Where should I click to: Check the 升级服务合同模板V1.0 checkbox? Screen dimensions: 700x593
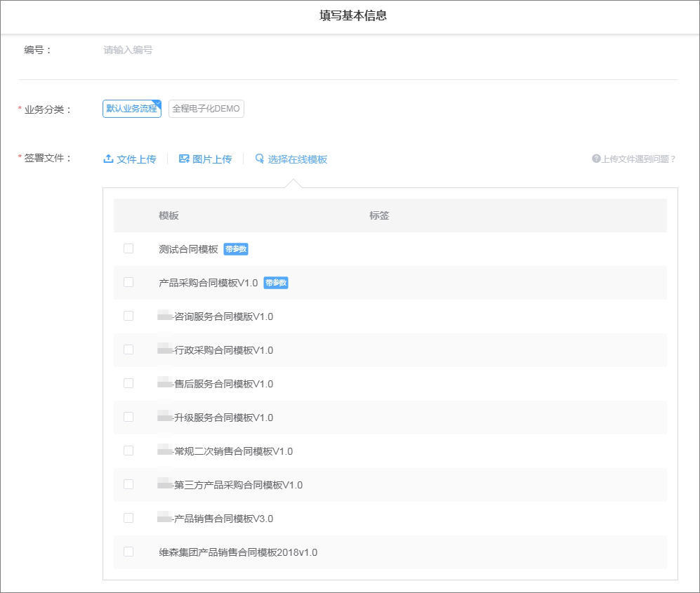tap(128, 417)
